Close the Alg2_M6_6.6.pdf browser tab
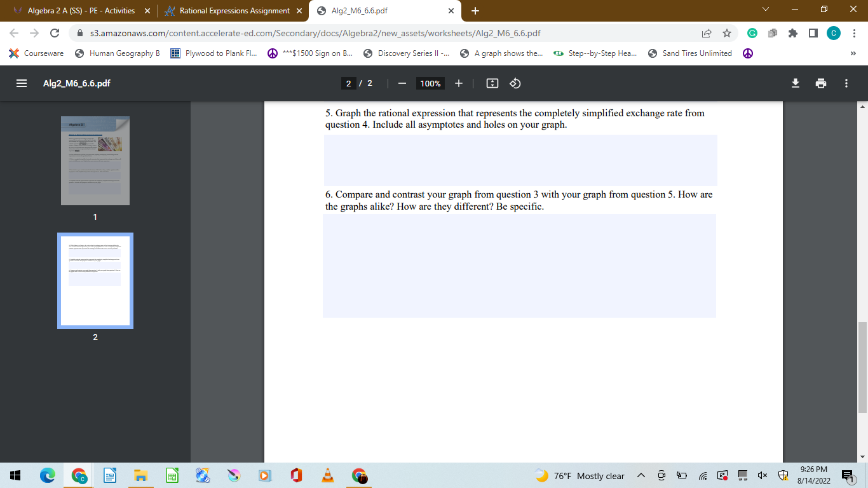868x488 pixels. click(451, 11)
